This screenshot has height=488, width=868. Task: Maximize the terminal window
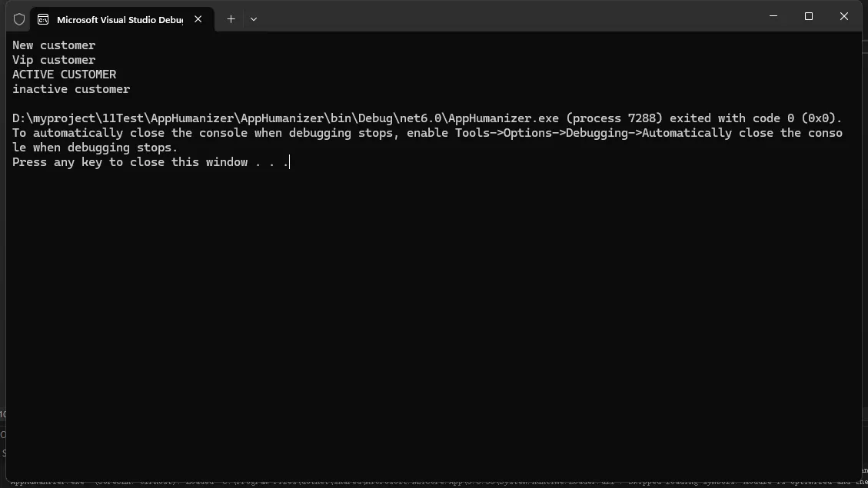coord(809,16)
